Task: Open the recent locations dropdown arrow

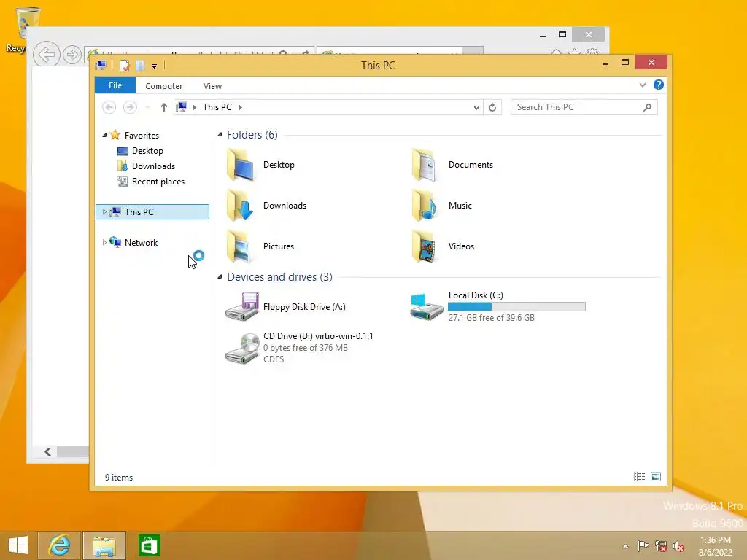Action: point(148,108)
